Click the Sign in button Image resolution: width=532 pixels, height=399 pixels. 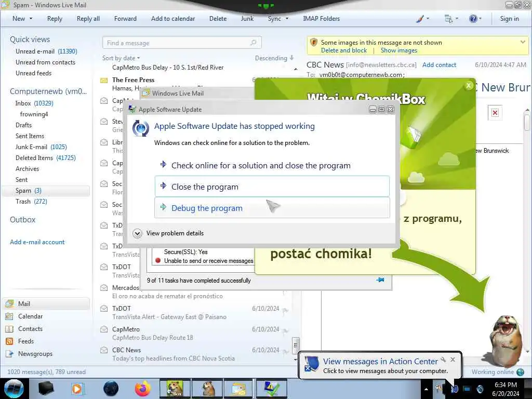(x=509, y=19)
